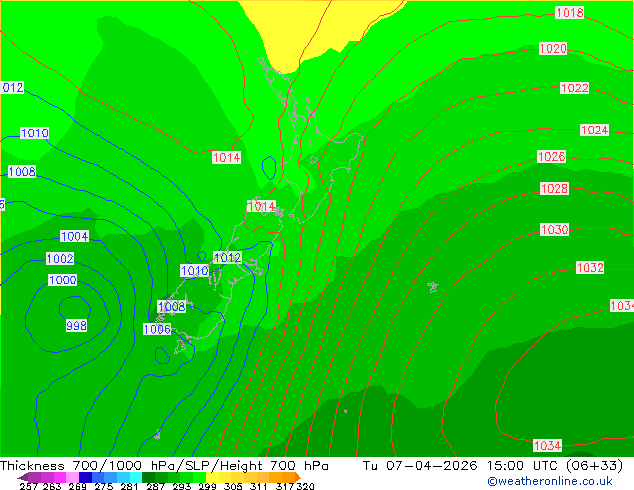Click the legend value 287
The image size is (634, 490).
point(155,486)
